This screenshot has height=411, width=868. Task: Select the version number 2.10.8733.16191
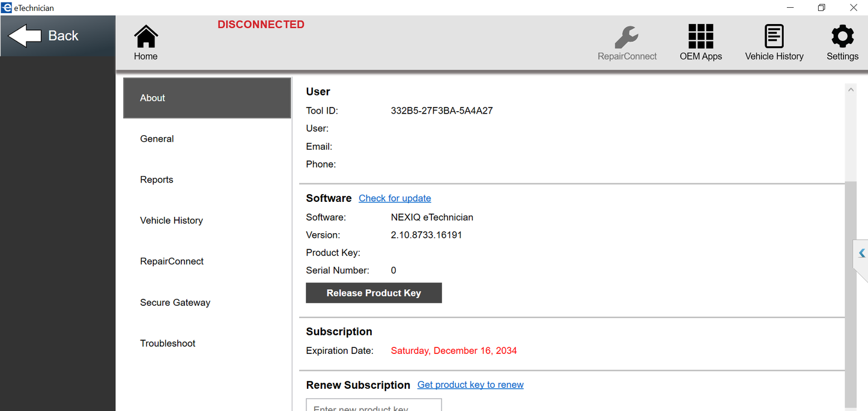click(x=426, y=235)
